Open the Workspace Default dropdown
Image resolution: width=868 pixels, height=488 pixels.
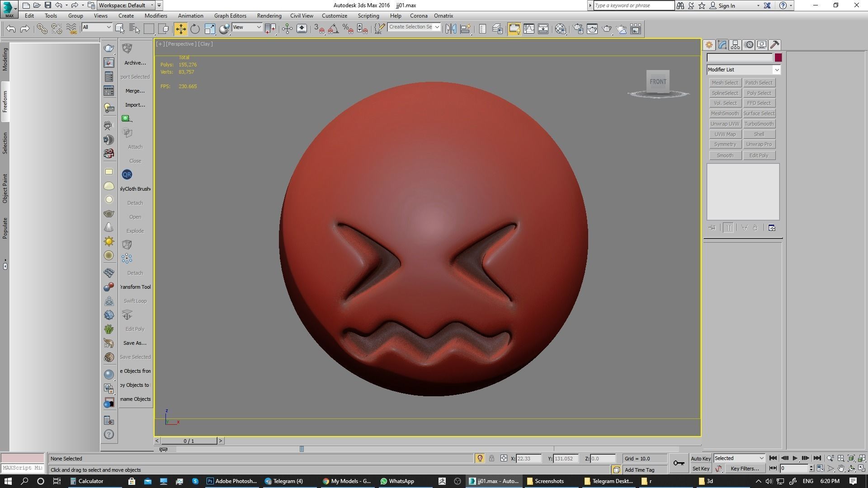(126, 5)
